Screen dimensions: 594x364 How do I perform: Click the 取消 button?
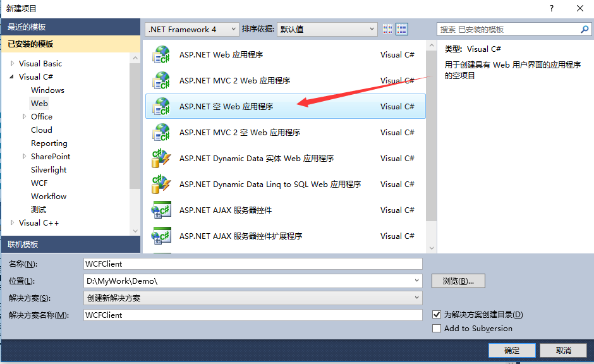(x=563, y=350)
